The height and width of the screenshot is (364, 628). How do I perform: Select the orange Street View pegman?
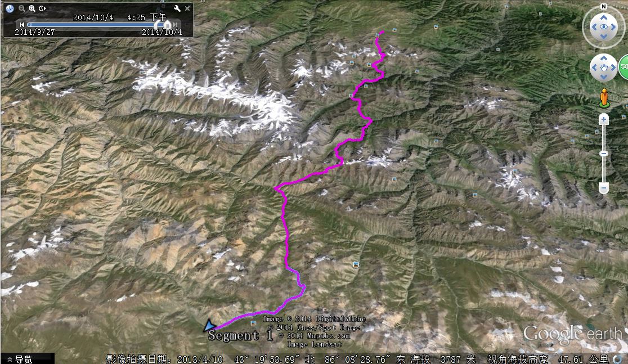604,98
